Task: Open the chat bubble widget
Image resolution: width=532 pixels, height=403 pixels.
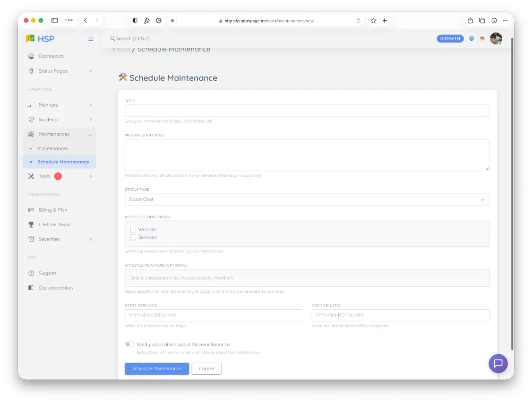Action: pyautogui.click(x=498, y=364)
